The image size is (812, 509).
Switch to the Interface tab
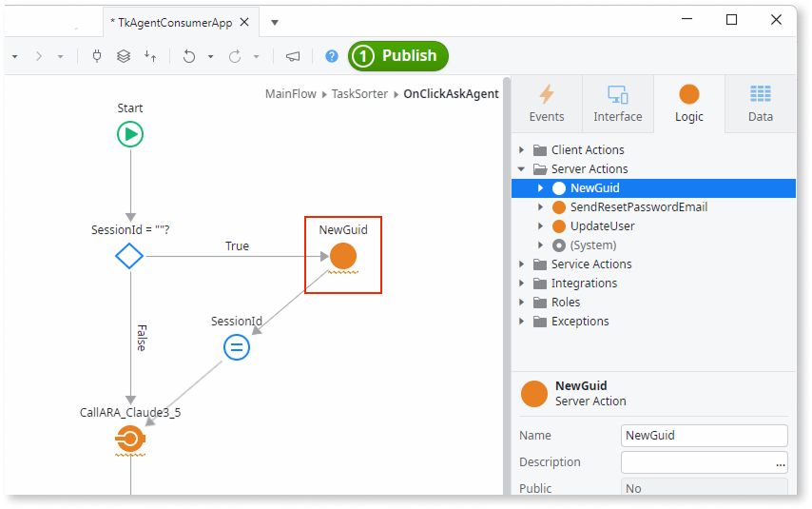(617, 105)
